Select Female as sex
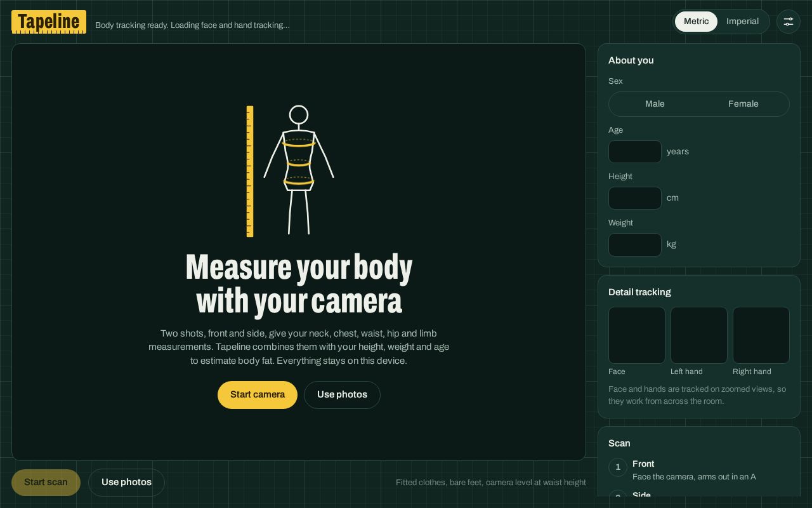The width and height of the screenshot is (812, 508). click(743, 104)
